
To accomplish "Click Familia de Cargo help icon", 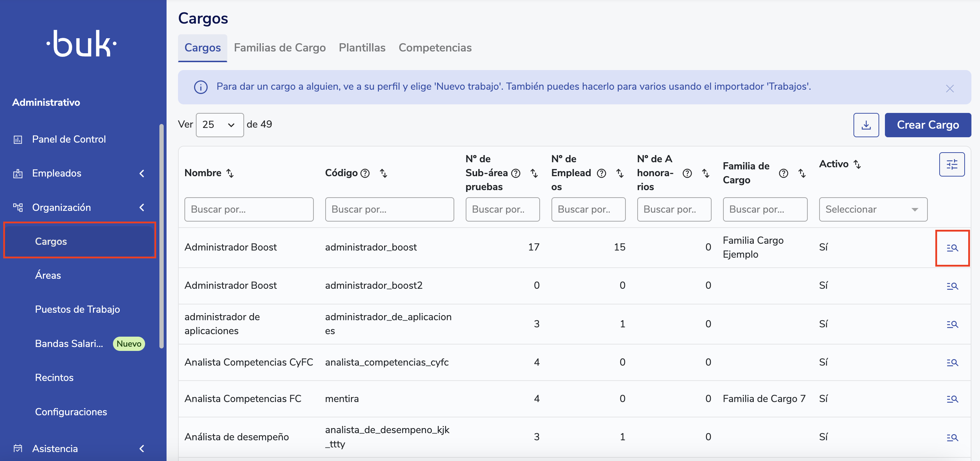I will pyautogui.click(x=783, y=173).
